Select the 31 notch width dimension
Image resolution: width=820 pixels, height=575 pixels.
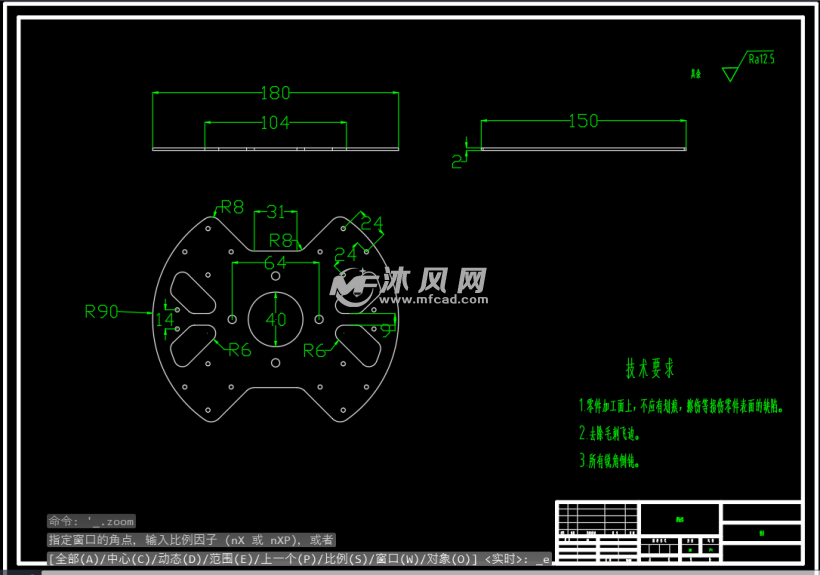coord(276,212)
